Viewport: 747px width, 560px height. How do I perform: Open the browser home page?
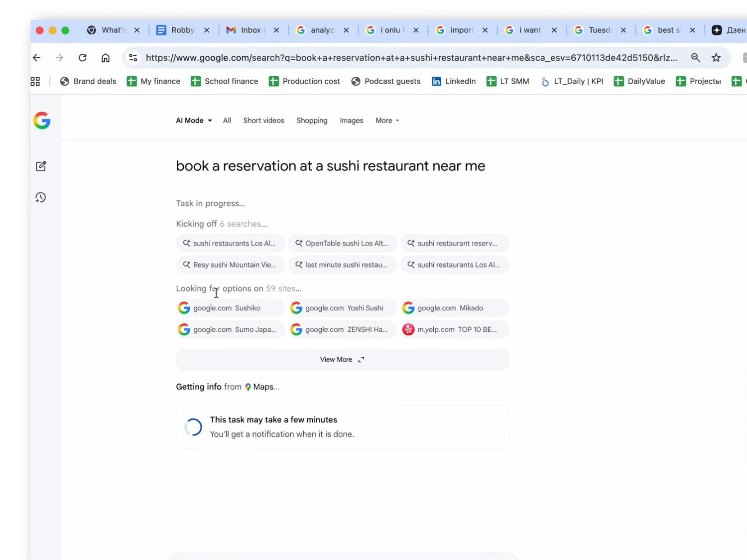click(106, 57)
